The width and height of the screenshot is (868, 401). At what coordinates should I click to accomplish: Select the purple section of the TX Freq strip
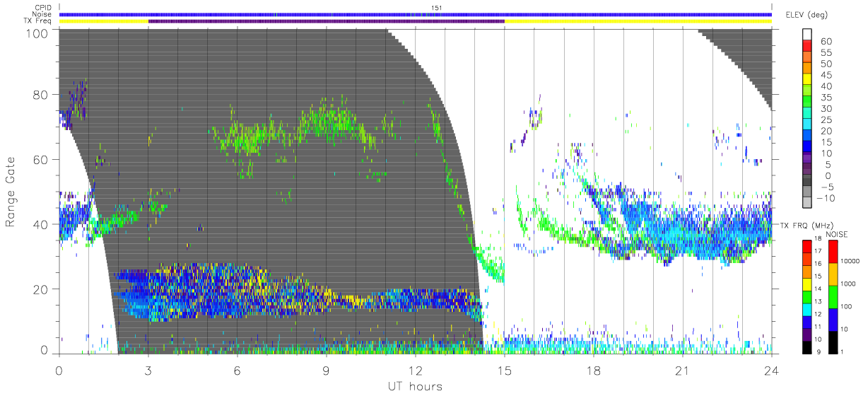tap(327, 21)
